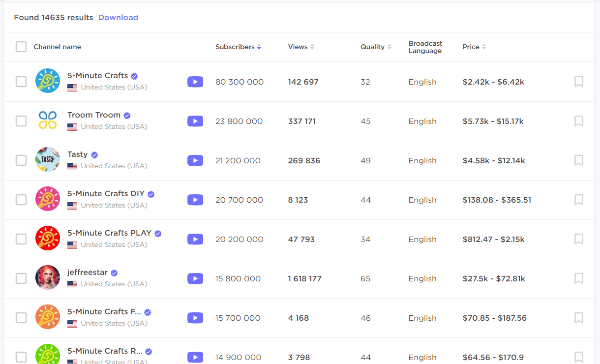Bookmark the jeffreestar channel
600x364 pixels.
click(x=578, y=278)
